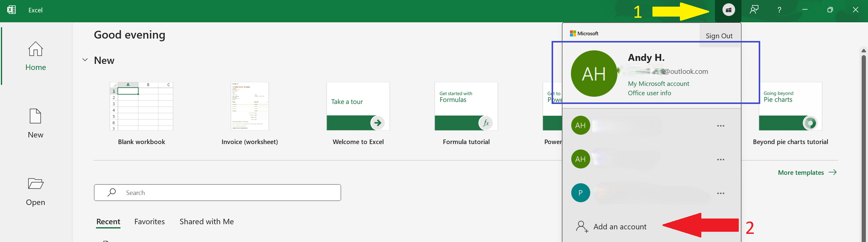Open the Take a tour template
The height and width of the screenshot is (242, 868).
pyautogui.click(x=358, y=106)
